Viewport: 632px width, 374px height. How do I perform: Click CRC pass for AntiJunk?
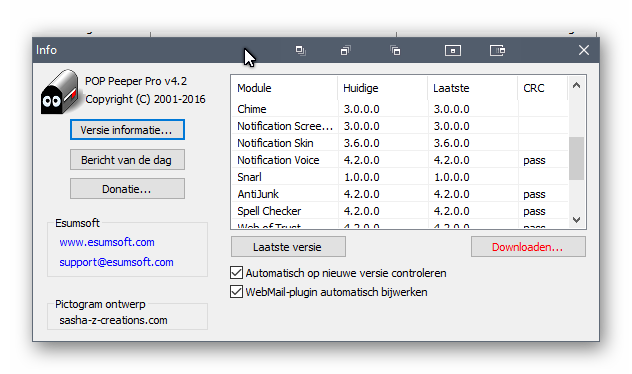pos(534,194)
